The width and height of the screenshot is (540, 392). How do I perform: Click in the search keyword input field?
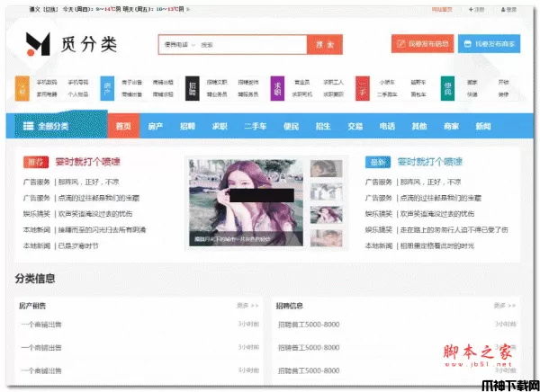click(x=252, y=45)
